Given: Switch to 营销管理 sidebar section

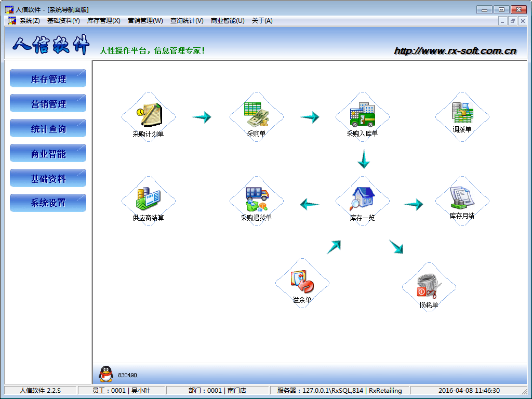Looking at the screenshot, I should [x=48, y=104].
